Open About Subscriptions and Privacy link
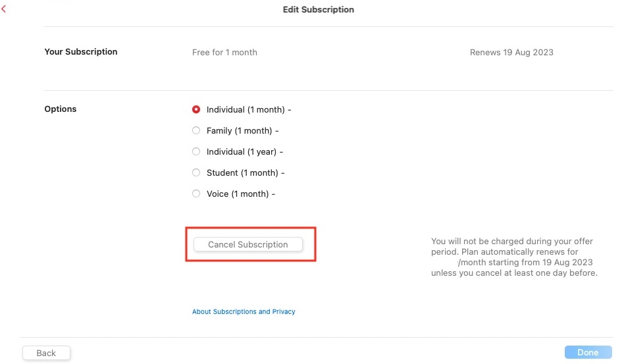Viewport: 624px width, 364px height. pos(244,311)
